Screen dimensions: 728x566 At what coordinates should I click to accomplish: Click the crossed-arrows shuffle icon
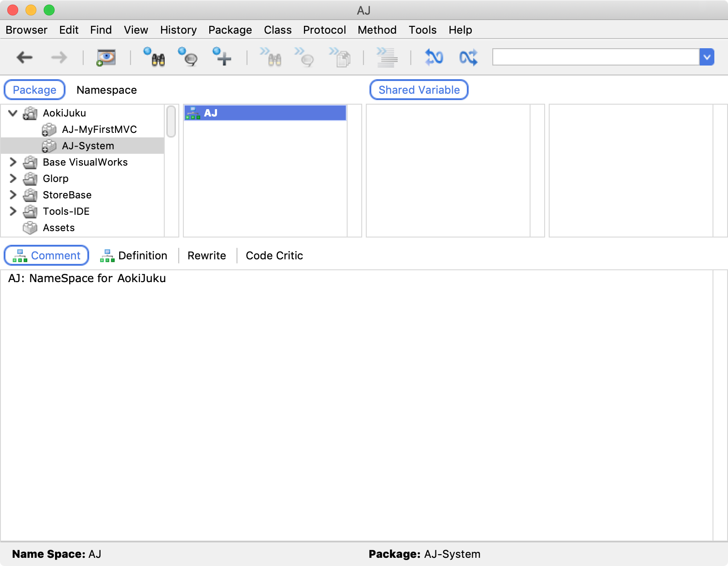click(x=468, y=57)
